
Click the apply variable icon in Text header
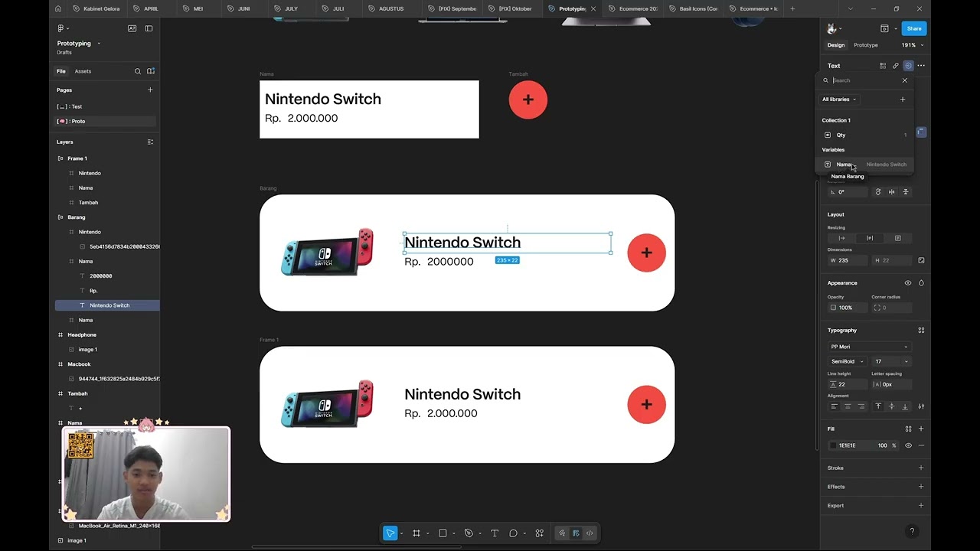pos(908,66)
